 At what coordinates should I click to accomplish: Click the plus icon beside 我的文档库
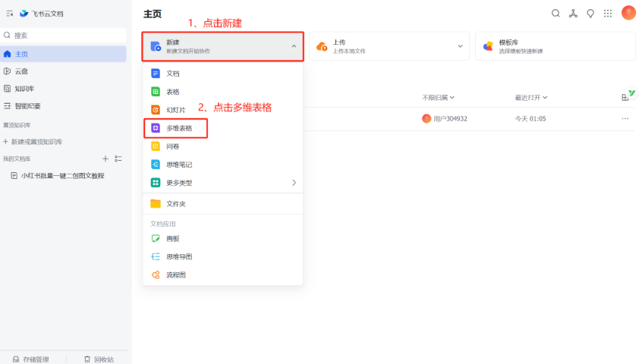105,158
